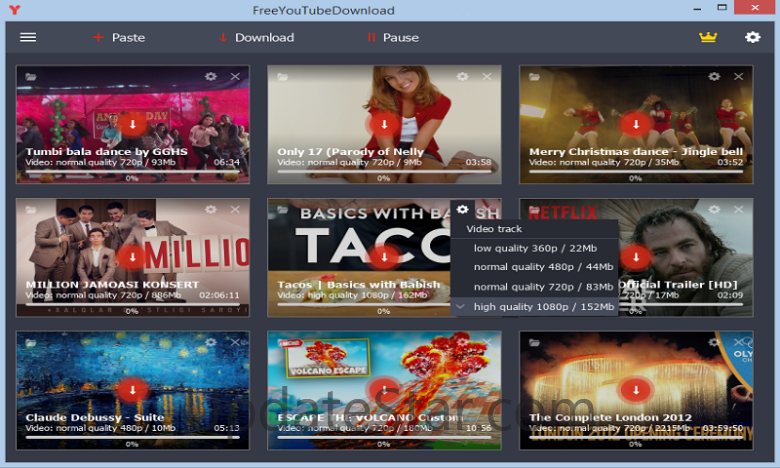Click the Merry Christmas dance title text
This screenshot has width=780, height=468.
tap(636, 151)
